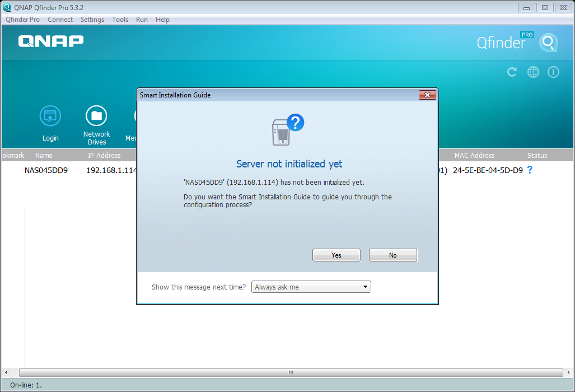
Task: Open the Qfinder Pro menu
Action: click(x=23, y=20)
